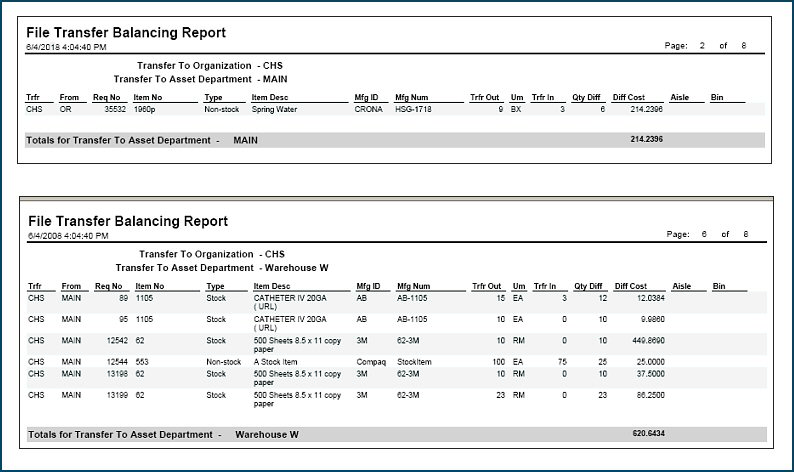Click the Item Desc header in the bottom report
This screenshot has width=794, height=472.
273,285
